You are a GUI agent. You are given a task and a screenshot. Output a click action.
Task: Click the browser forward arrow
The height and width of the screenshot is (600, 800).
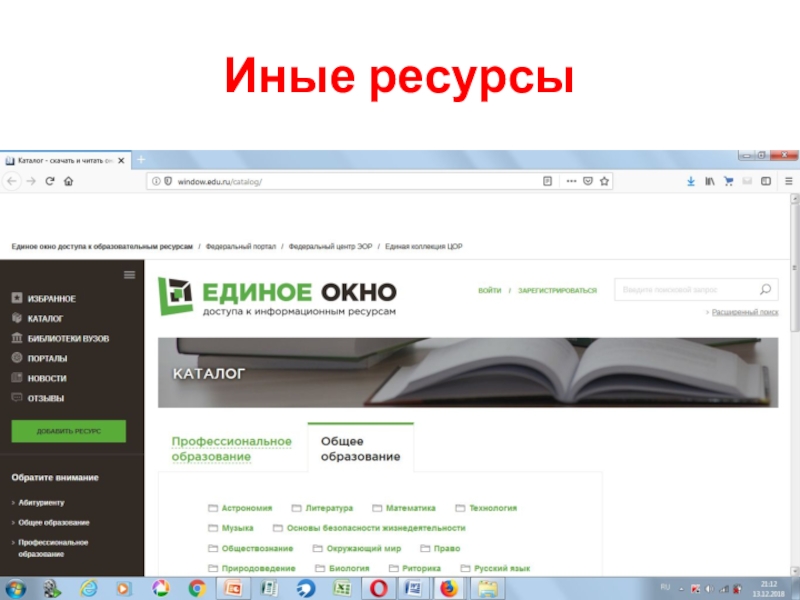(x=31, y=181)
